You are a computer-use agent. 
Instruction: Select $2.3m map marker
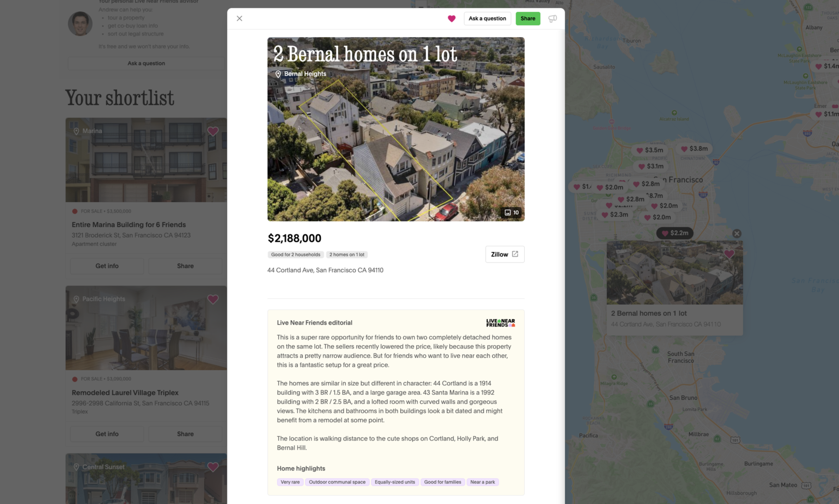coord(614,215)
